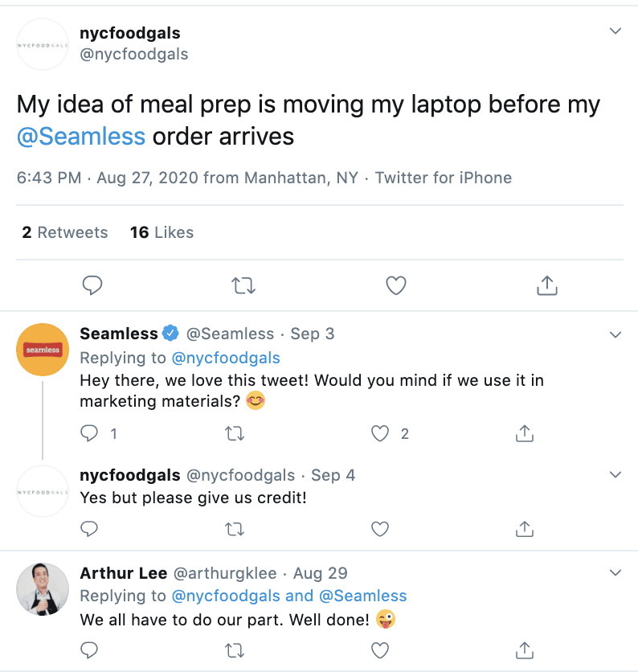Viewport: 638px width, 672px height.
Task: Open the @Seamless mention in main tweet
Action: pos(81,136)
